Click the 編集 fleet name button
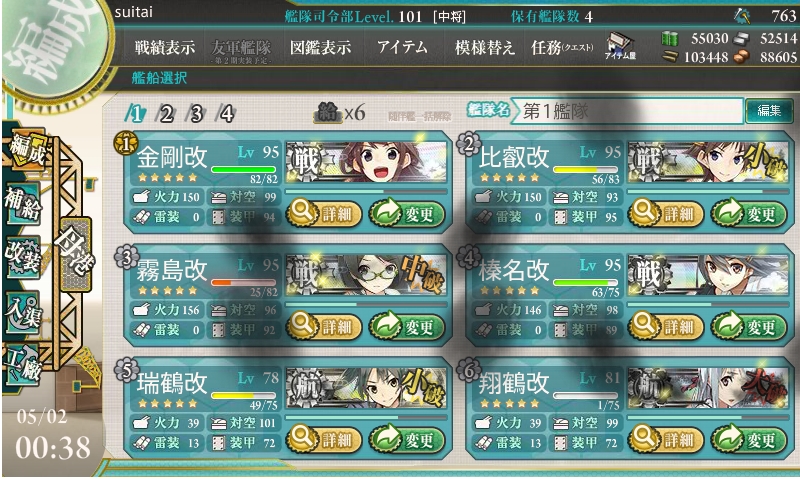This screenshot has width=800, height=480. tap(769, 111)
